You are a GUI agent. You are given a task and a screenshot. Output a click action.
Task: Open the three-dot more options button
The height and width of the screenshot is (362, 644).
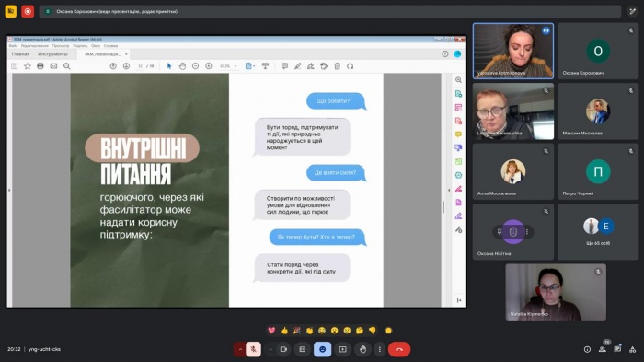(x=379, y=349)
